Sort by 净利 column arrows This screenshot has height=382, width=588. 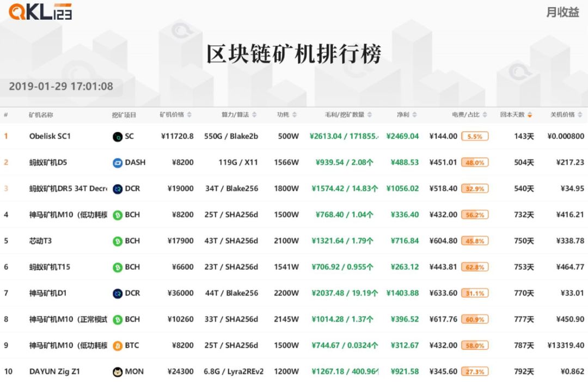coord(414,115)
